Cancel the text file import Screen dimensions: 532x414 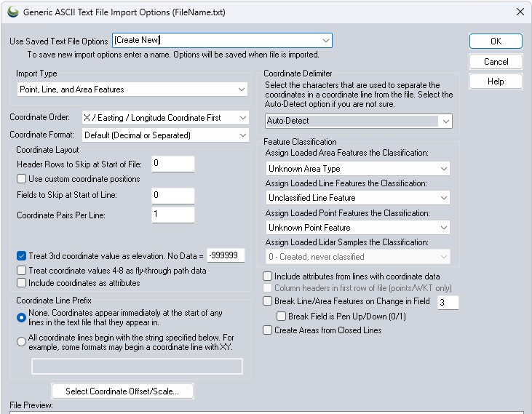tap(496, 62)
